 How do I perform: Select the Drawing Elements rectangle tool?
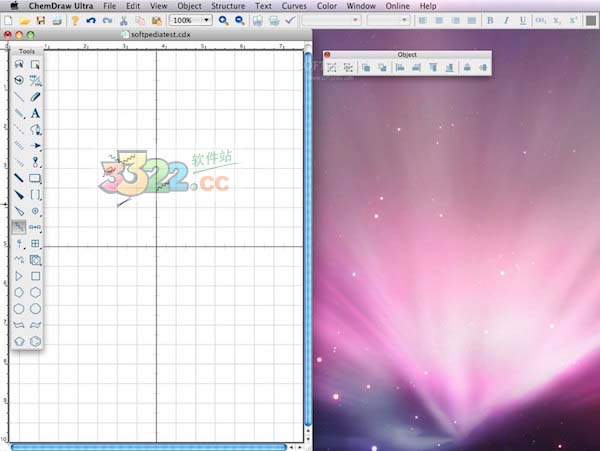pos(35,178)
